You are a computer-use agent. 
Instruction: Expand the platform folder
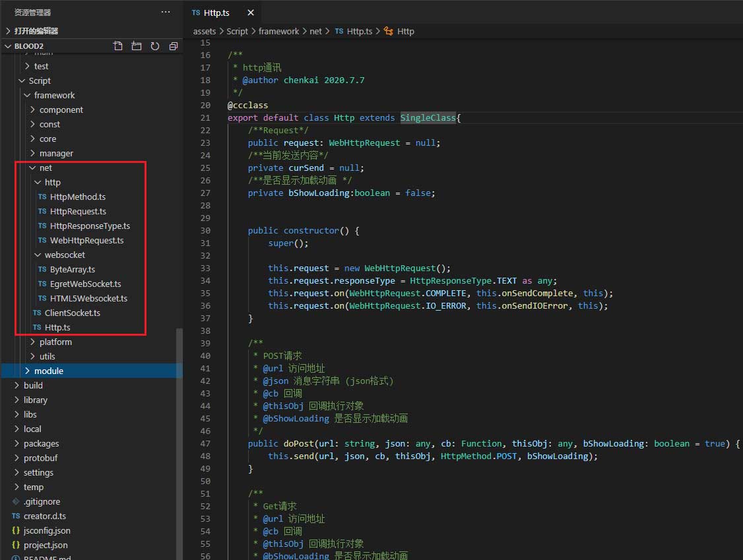(x=32, y=342)
